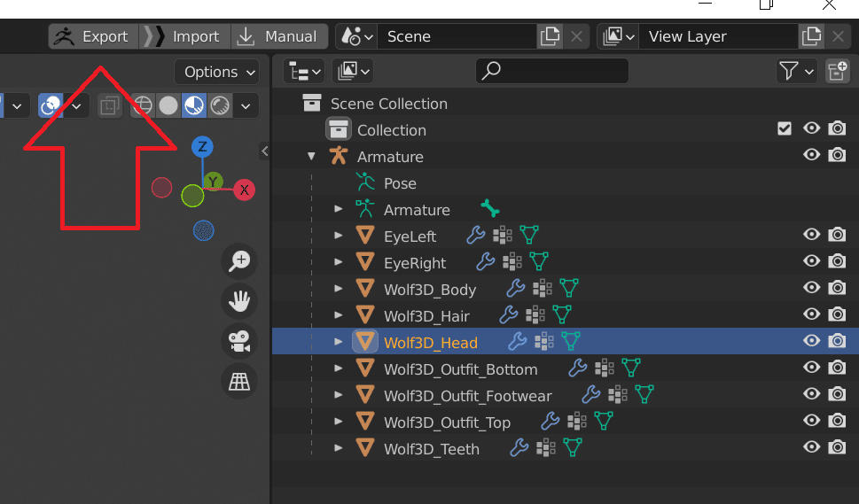Disable rendering for Wolf3D_Teeth
This screenshot has height=504, width=859.
[837, 448]
